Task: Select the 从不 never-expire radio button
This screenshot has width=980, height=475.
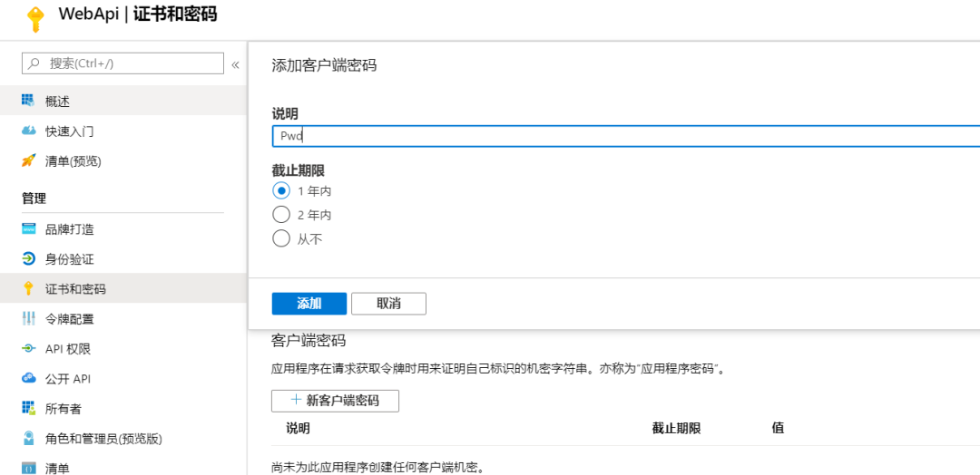Action: click(x=281, y=238)
